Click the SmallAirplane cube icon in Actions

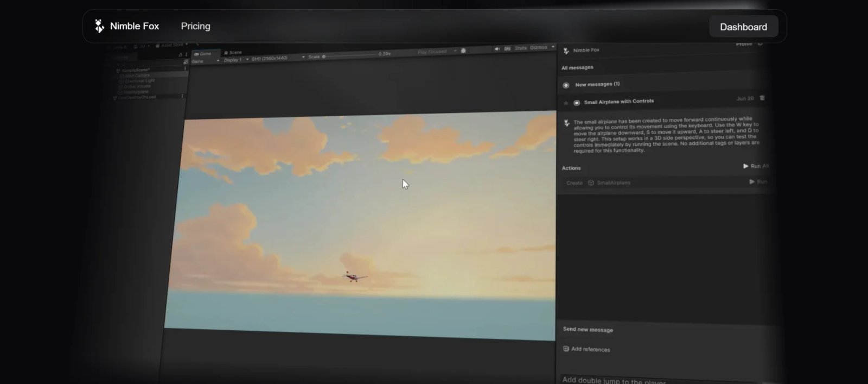click(591, 182)
